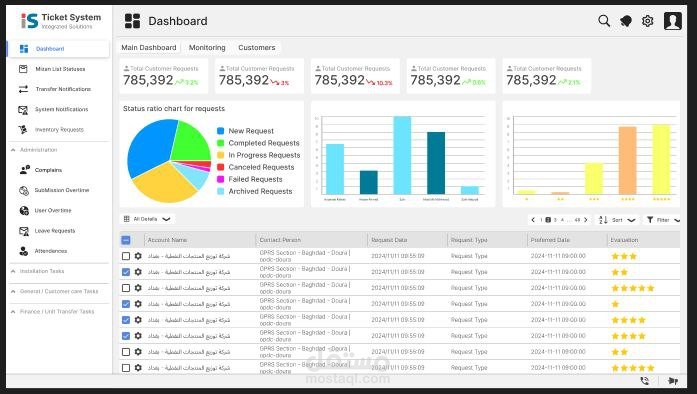Click the three-star evaluation rating
The width and height of the screenshot is (697, 394).
coord(624,256)
